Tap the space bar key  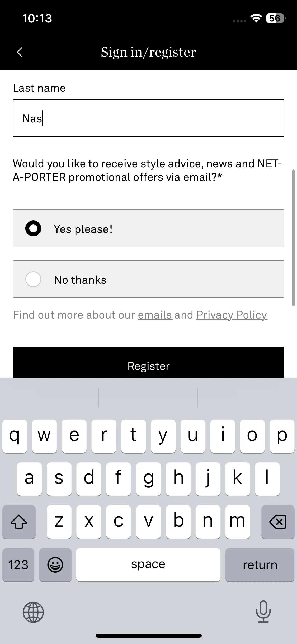[x=148, y=564]
